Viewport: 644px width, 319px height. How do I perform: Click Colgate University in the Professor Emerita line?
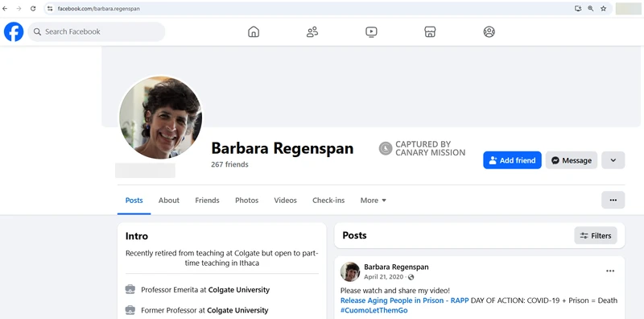tap(239, 290)
